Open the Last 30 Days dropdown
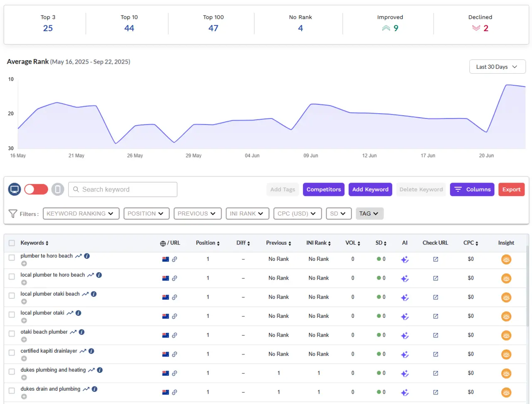532x404 pixels. 497,67
